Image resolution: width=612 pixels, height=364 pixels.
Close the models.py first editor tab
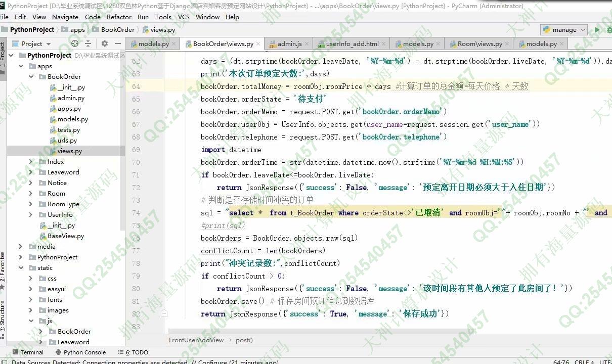[174, 43]
